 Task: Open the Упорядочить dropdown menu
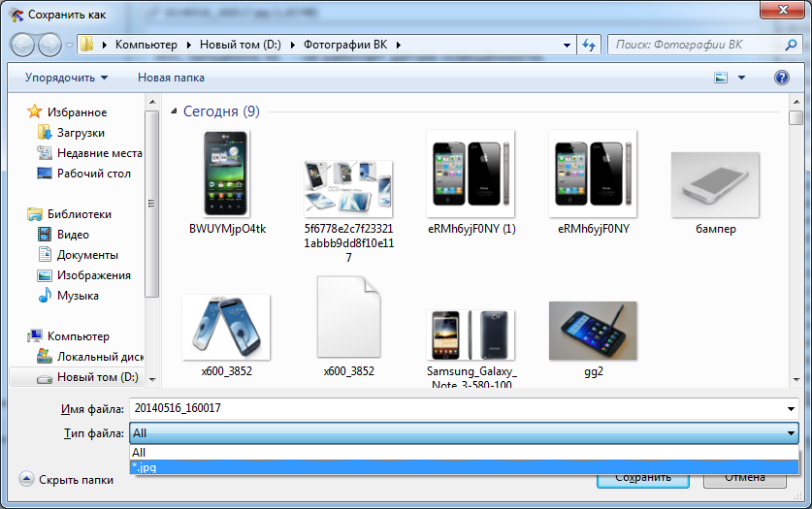point(66,78)
